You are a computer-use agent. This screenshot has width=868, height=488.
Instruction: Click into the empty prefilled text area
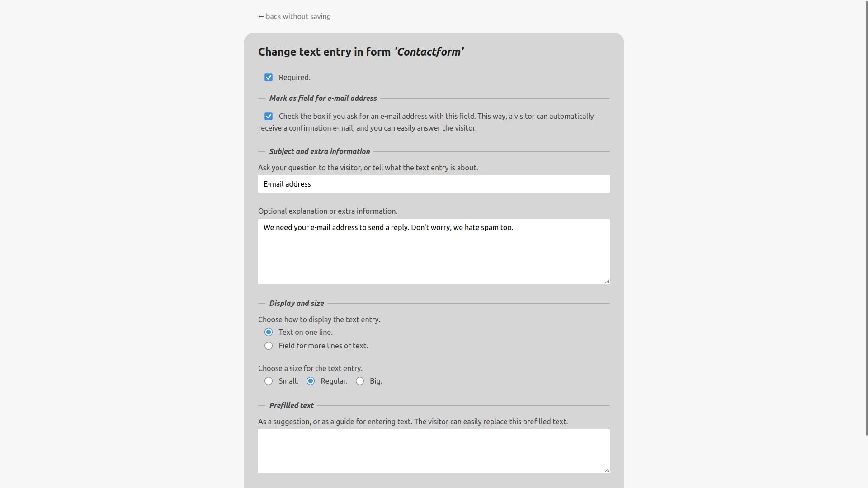434,451
